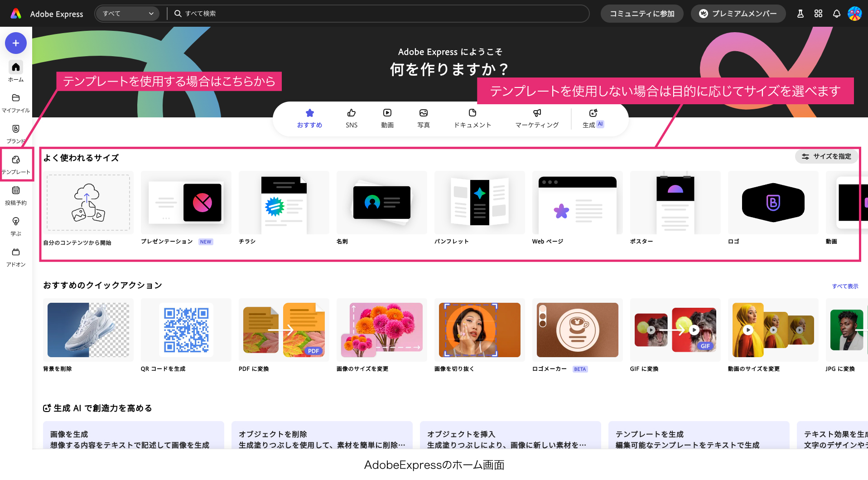Open the ホーム home sidebar icon
Image resolution: width=868 pixels, height=480 pixels.
pos(16,71)
